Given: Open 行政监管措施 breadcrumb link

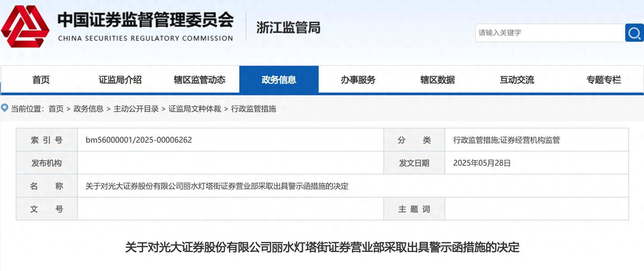Looking at the screenshot, I should coord(254,109).
